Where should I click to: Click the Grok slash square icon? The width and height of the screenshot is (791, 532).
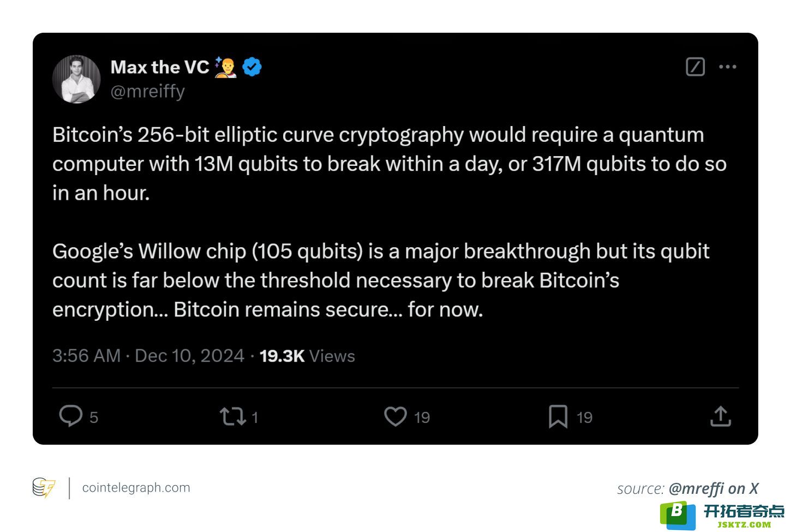[x=695, y=67]
